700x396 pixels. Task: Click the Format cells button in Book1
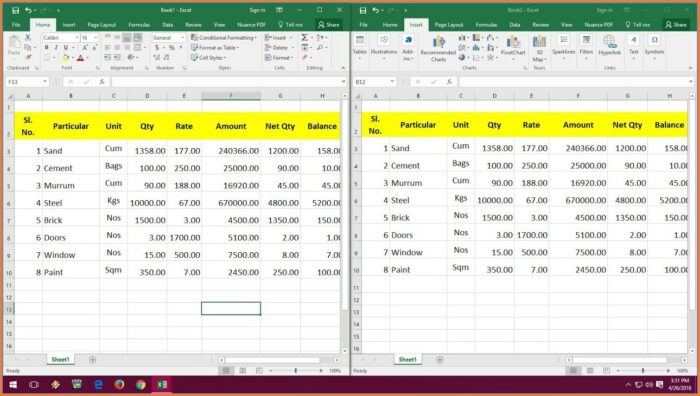coord(279,58)
